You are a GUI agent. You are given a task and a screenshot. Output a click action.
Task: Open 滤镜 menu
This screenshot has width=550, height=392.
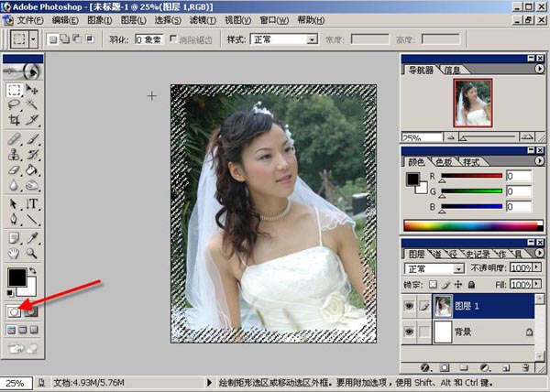203,20
